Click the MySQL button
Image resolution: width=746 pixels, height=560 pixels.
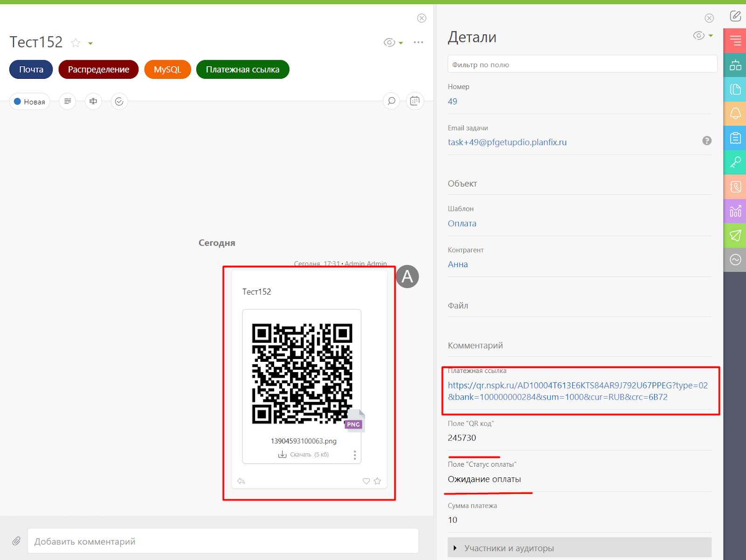coord(167,69)
